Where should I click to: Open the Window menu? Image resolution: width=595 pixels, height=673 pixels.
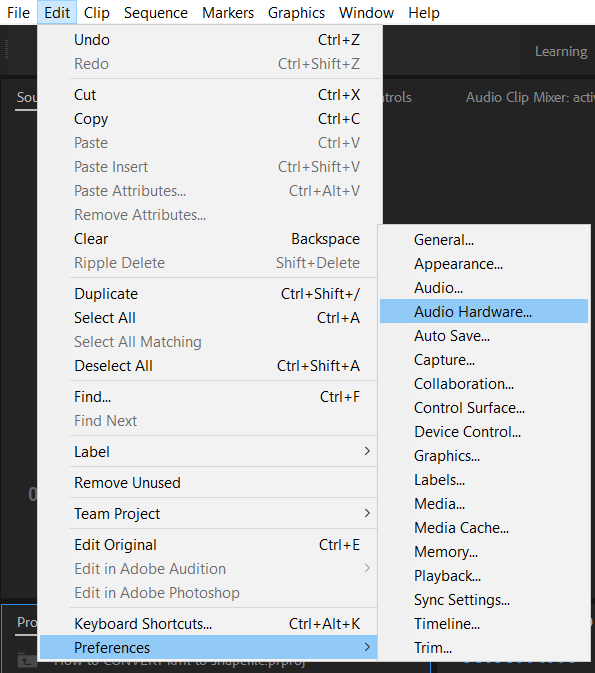click(x=366, y=12)
